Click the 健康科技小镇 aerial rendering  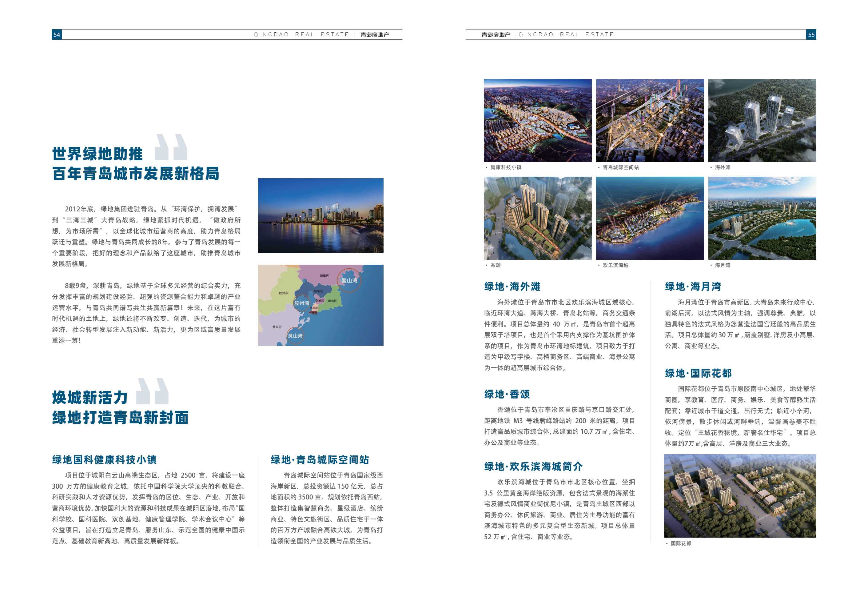[x=537, y=120]
